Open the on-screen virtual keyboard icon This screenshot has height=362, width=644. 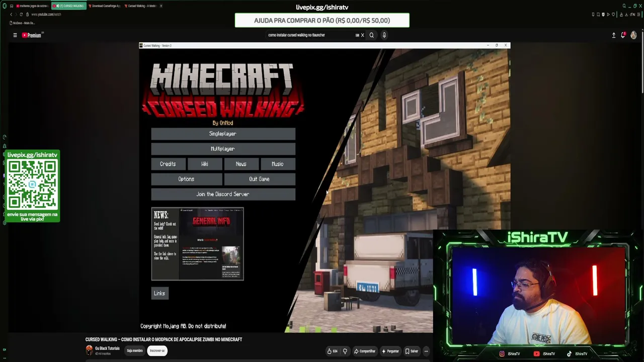[x=357, y=35]
